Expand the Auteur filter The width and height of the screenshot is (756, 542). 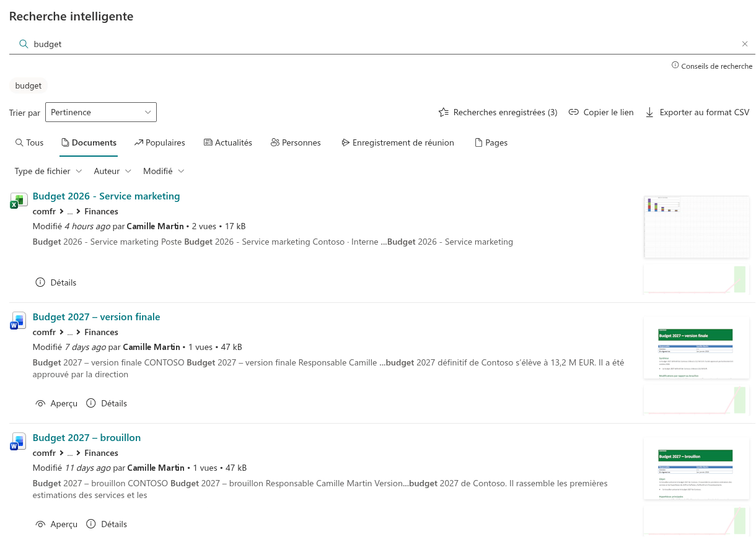click(x=113, y=171)
